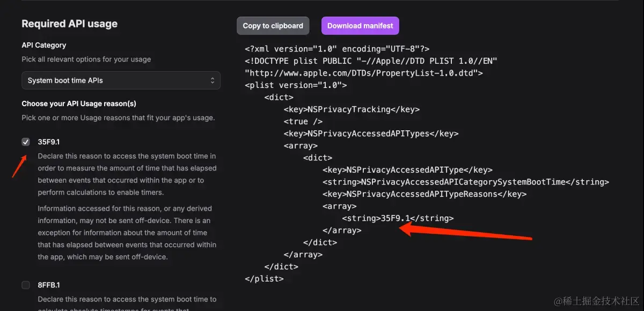
Task: Click the plist version="1.0" opening tag
Action: click(296, 85)
